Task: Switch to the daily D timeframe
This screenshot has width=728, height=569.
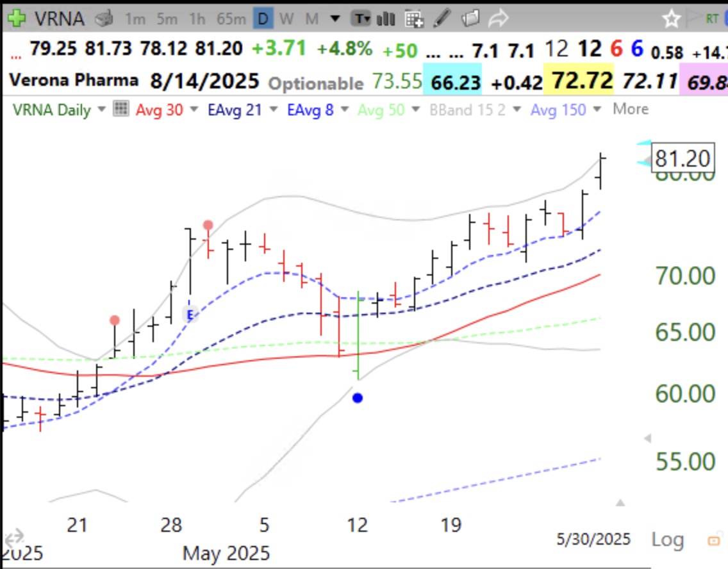Action: point(263,19)
